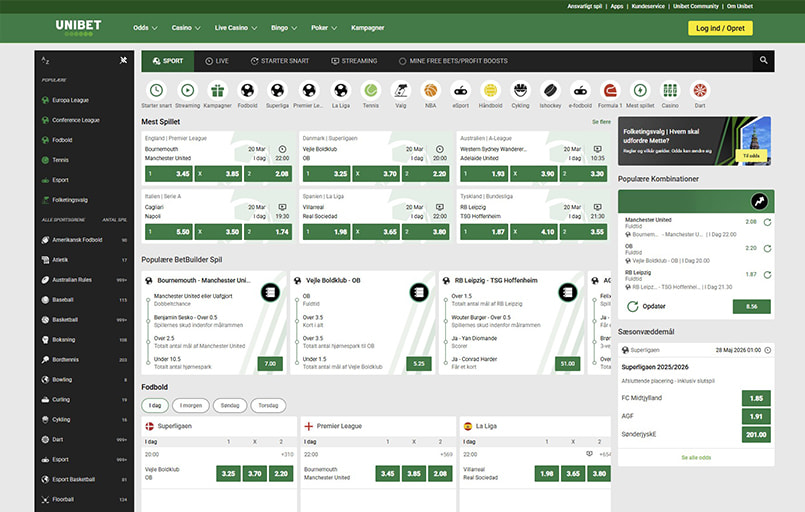This screenshot has width=805, height=512.
Task: Select the La Liga sport icon
Action: [341, 90]
